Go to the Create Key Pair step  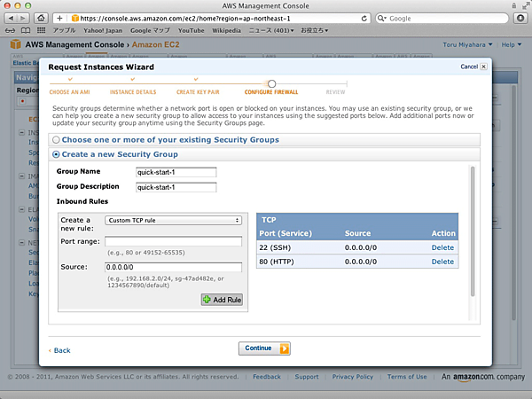tap(198, 92)
